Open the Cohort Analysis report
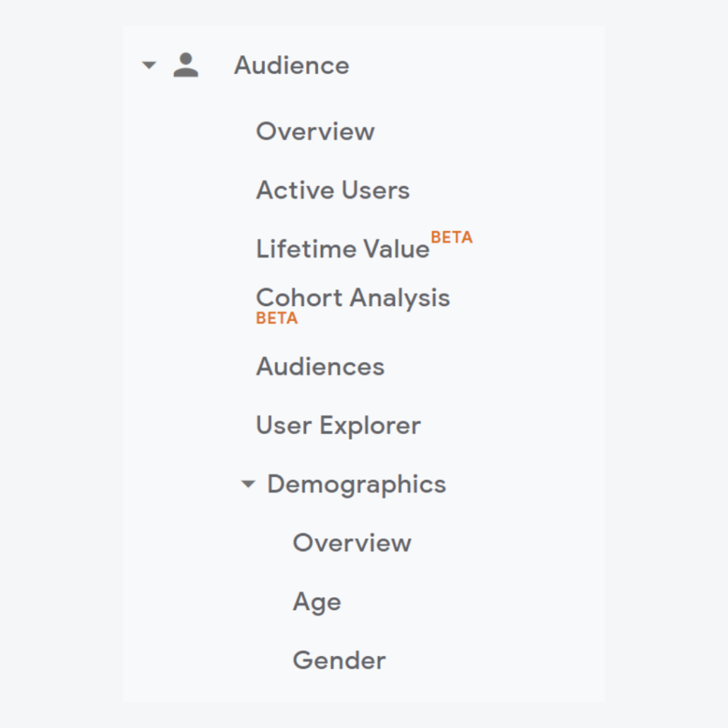 353,297
